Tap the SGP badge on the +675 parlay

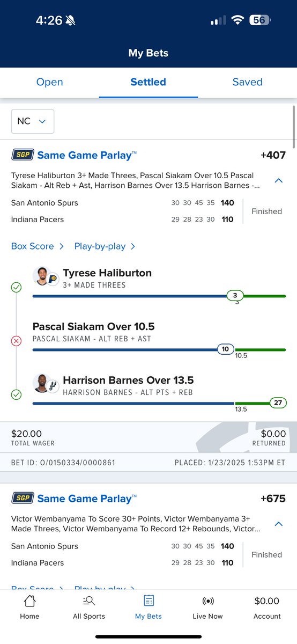coord(23,499)
